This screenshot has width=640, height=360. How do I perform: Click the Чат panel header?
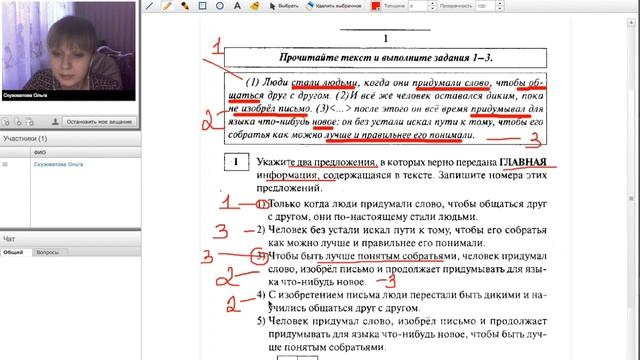click(70, 239)
